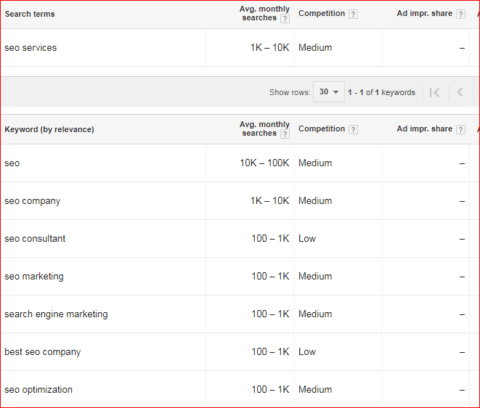Click searches value for best seo company
This screenshot has width=480, height=408.
(270, 352)
